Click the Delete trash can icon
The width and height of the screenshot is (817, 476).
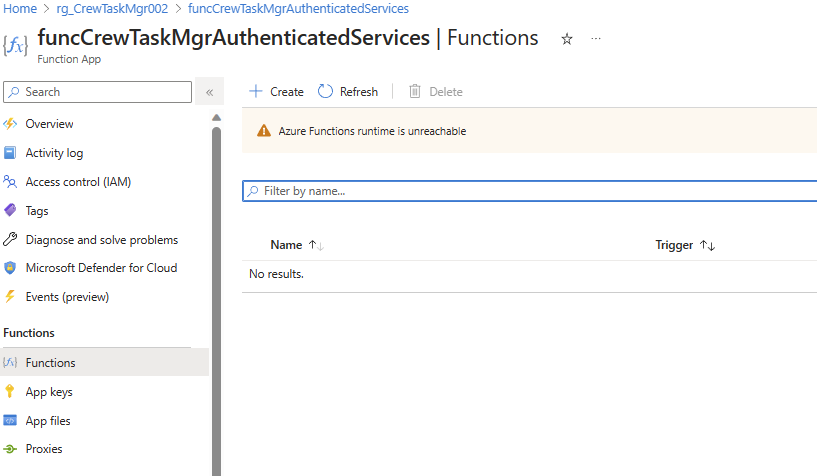coord(415,91)
